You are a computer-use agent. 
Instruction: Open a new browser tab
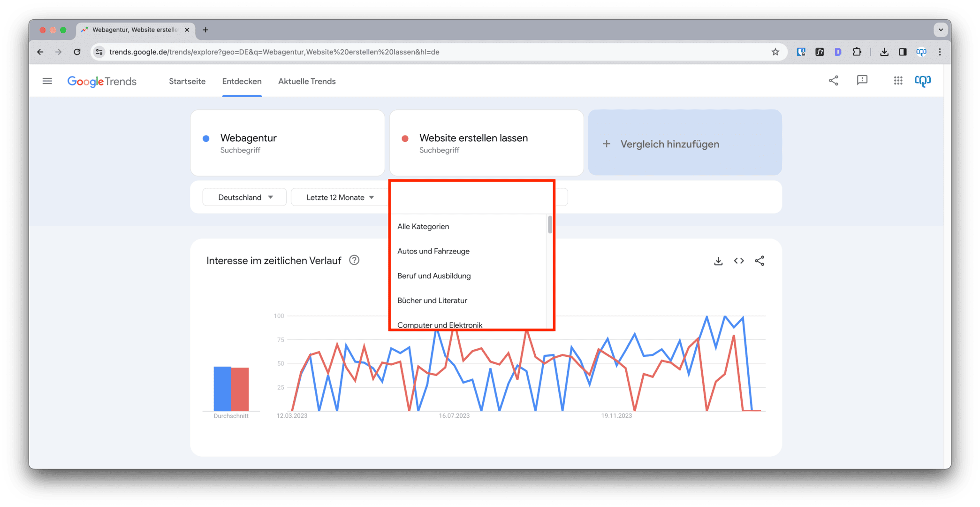(x=205, y=30)
